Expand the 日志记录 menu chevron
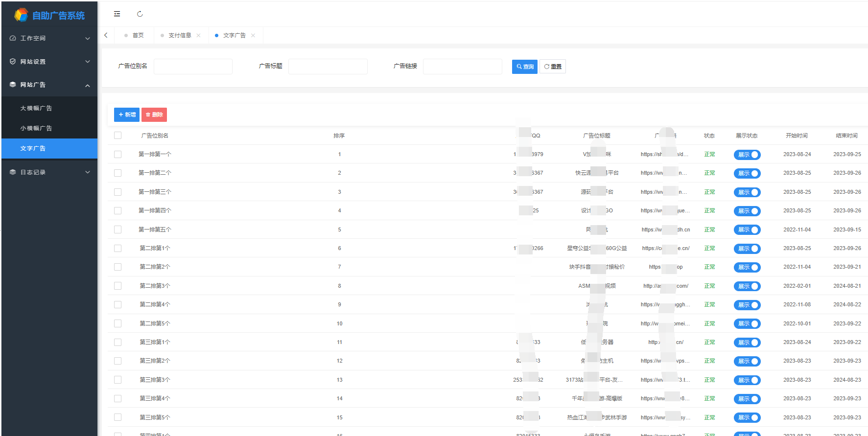The height and width of the screenshot is (436, 868). [88, 172]
